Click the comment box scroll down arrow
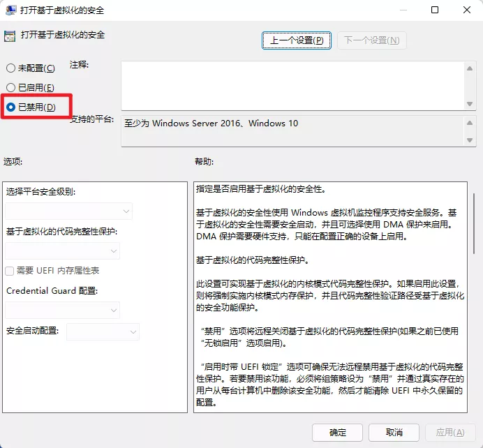Viewport: 483px width, 448px height. click(x=470, y=104)
